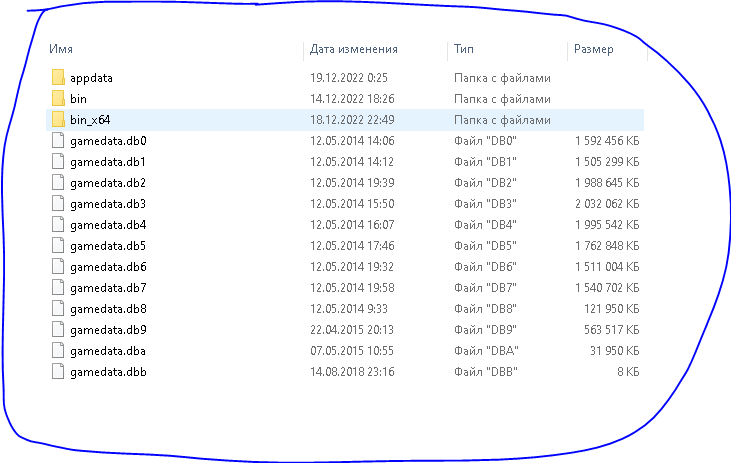Viewport: 731px width, 463px height.
Task: Click the gamedata.db0 file icon
Action: coord(57,141)
